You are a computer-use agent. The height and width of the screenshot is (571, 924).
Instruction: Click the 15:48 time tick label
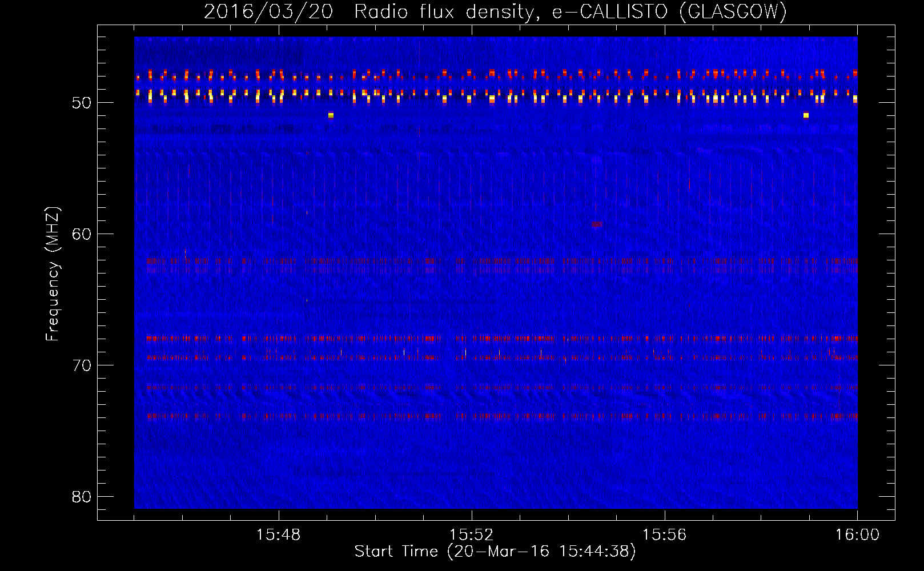[x=279, y=535]
